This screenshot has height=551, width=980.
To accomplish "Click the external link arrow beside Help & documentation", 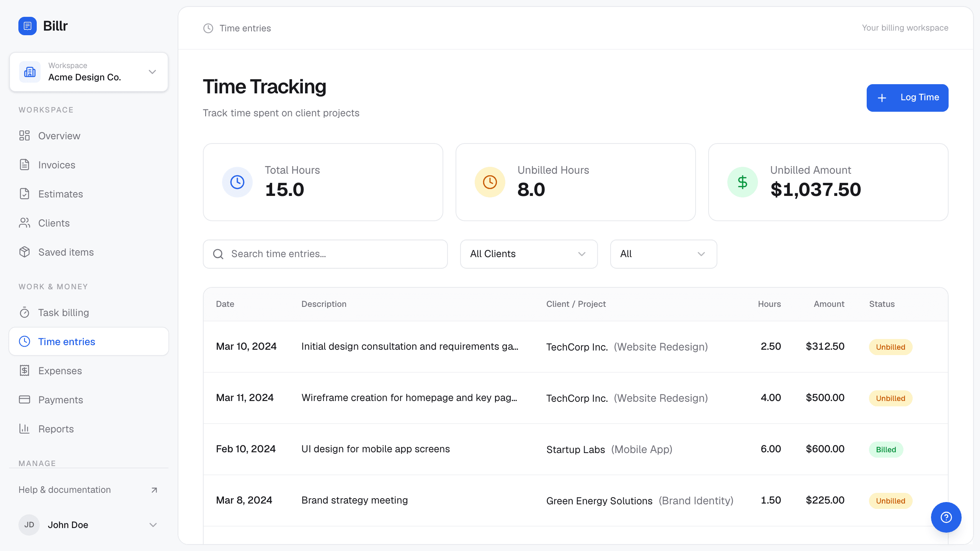I will point(154,490).
